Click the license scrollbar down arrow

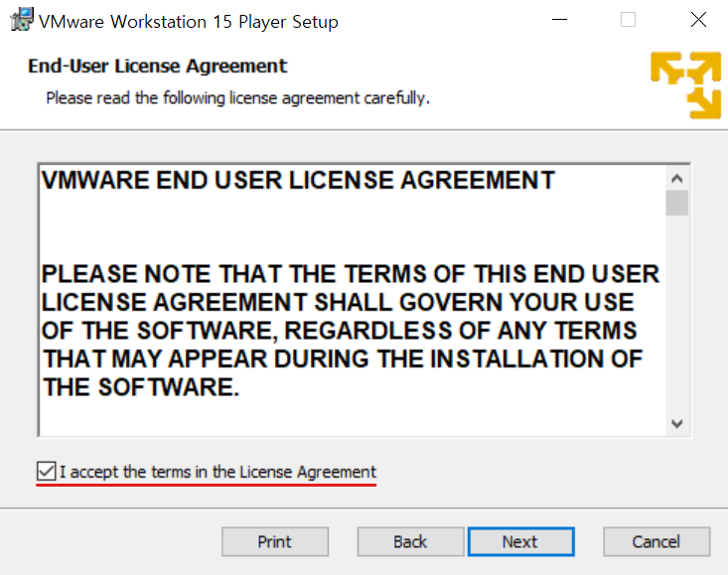pos(677,424)
